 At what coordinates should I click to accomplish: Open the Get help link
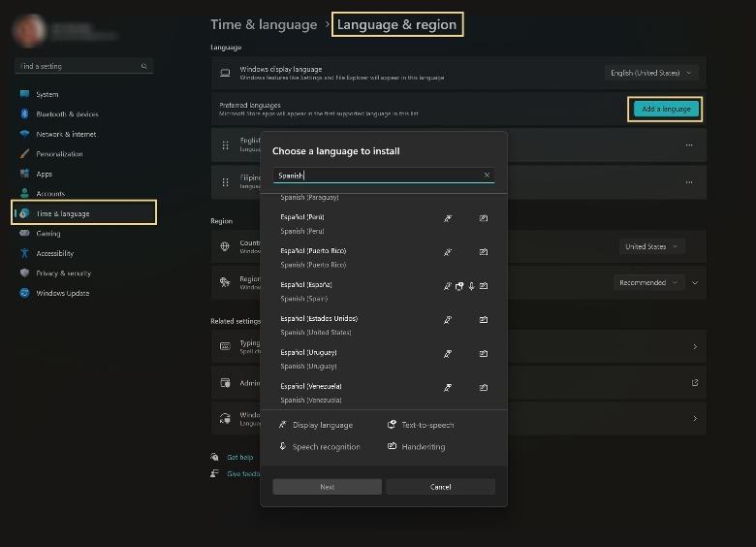[x=239, y=457]
